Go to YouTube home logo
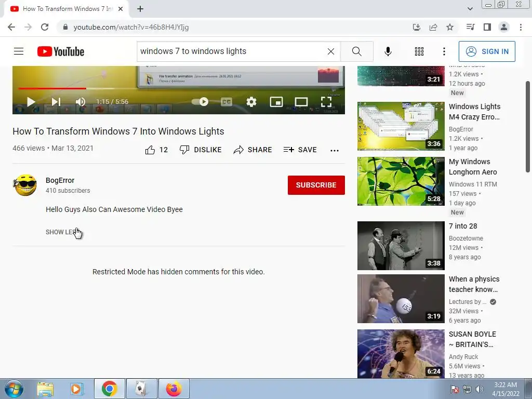The image size is (532, 399). (61, 51)
